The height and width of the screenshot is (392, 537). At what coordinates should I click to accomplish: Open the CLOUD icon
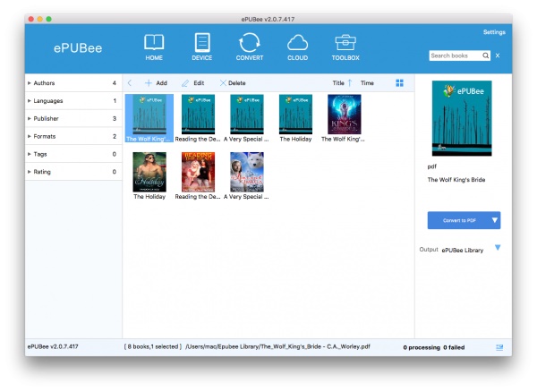pos(297,43)
